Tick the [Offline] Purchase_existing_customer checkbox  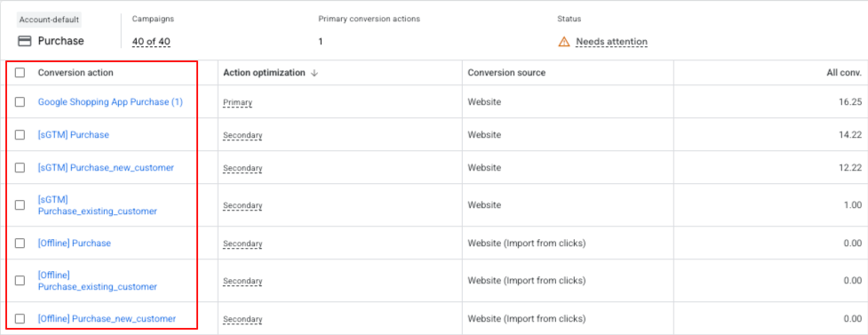pos(20,281)
